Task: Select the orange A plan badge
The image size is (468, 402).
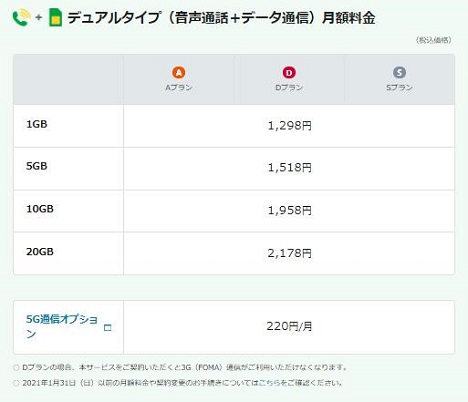Action: [179, 72]
